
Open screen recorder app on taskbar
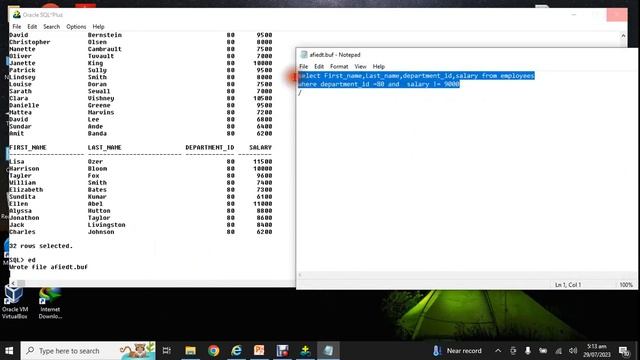click(282, 351)
